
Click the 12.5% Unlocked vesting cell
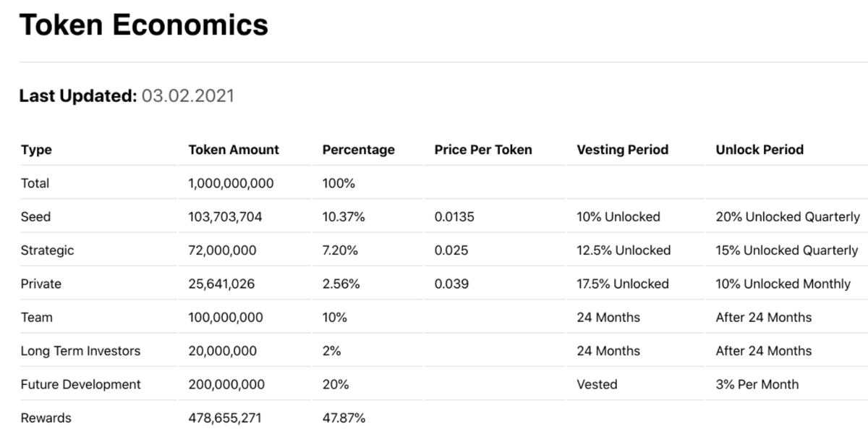pyautogui.click(x=624, y=250)
